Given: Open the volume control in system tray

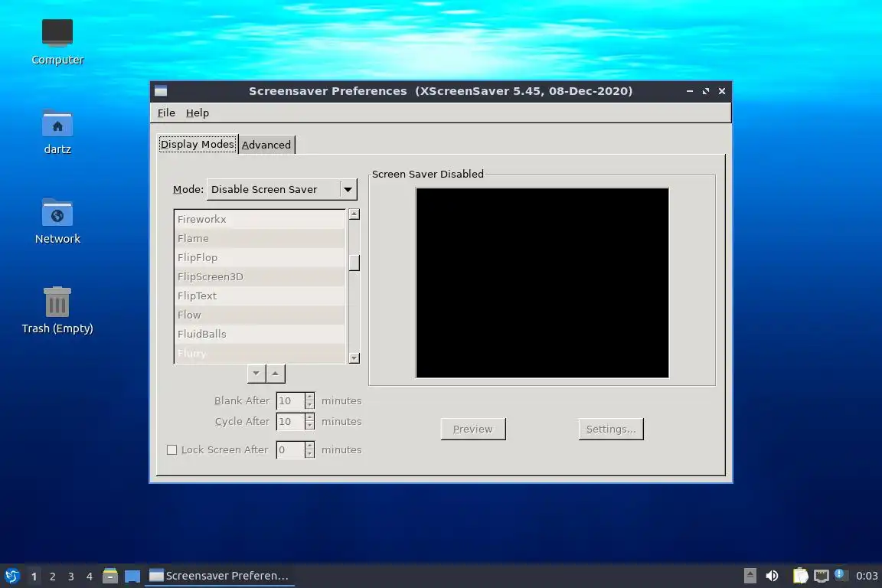Looking at the screenshot, I should [x=772, y=576].
